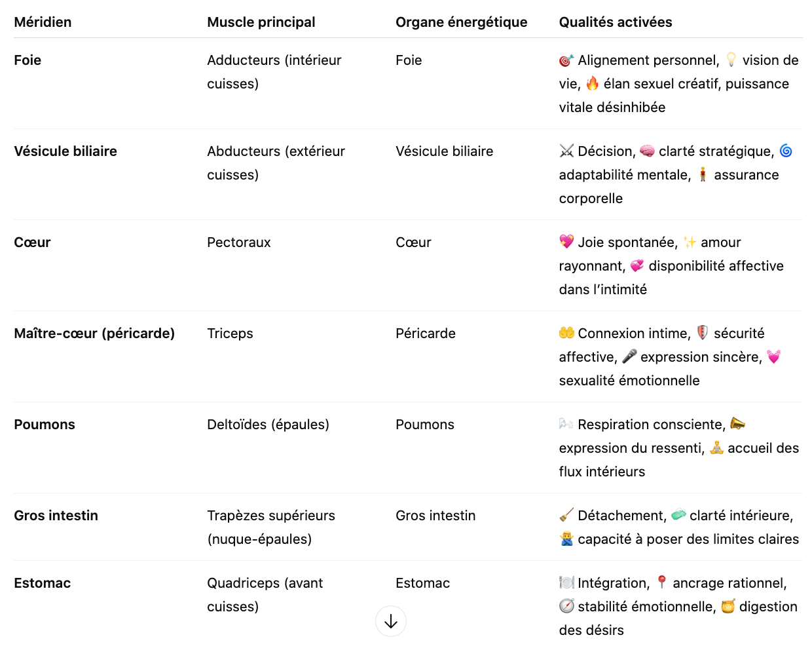This screenshot has width=812, height=650.
Task: Click the brain emoji before clarté stratégique
Action: pyautogui.click(x=647, y=151)
